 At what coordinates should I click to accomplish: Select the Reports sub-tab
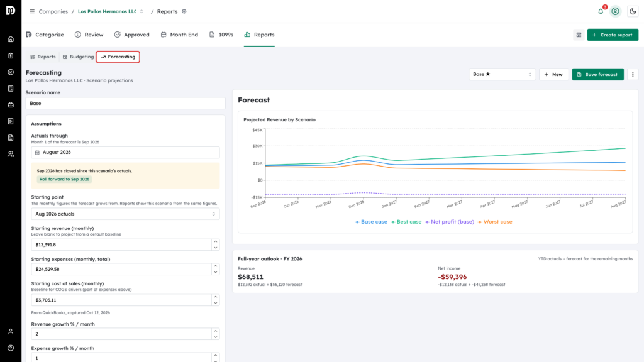pos(43,57)
